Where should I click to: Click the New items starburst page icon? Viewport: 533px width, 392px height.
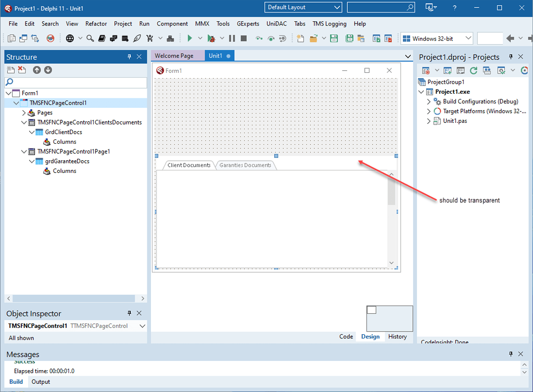click(x=300, y=39)
